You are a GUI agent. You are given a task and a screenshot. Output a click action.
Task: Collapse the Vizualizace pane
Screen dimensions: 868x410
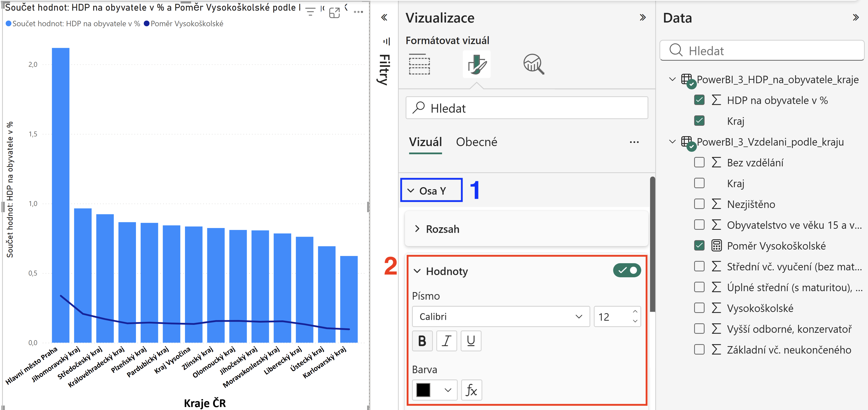click(643, 18)
